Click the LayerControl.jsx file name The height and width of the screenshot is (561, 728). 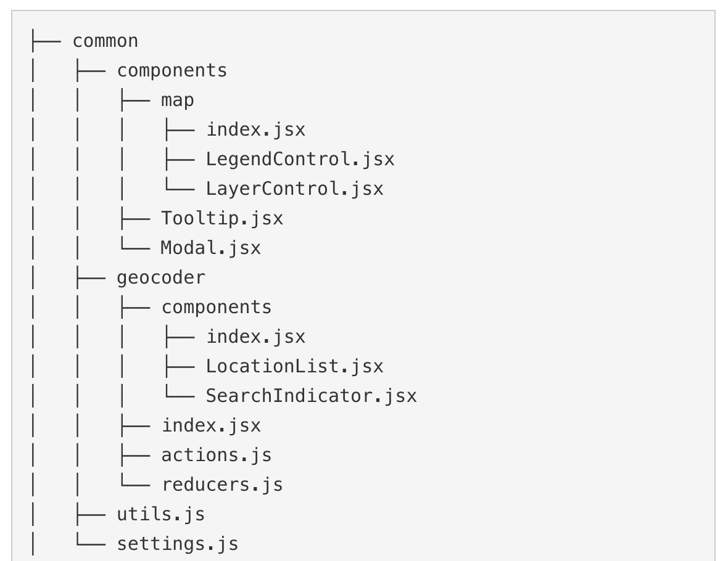[294, 189]
